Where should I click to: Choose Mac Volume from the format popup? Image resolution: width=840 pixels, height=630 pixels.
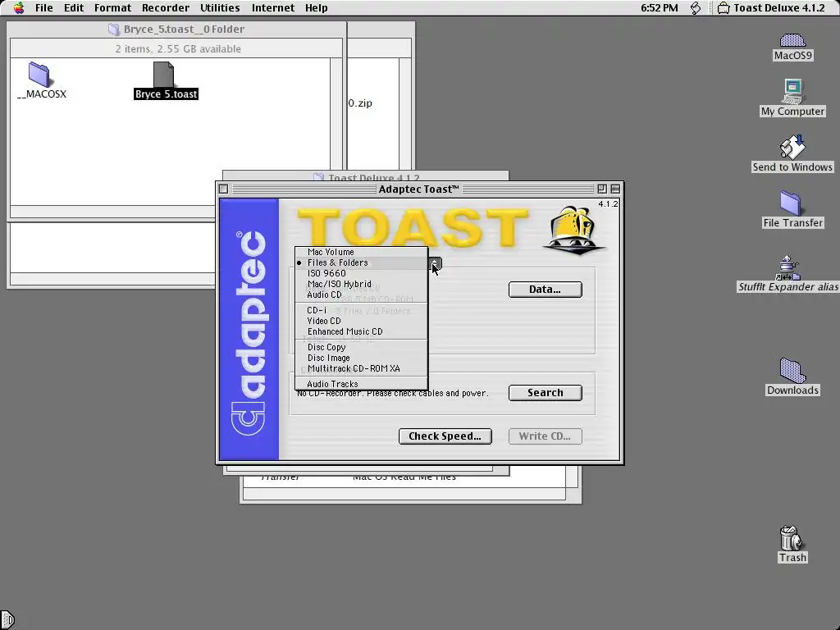coord(362,252)
